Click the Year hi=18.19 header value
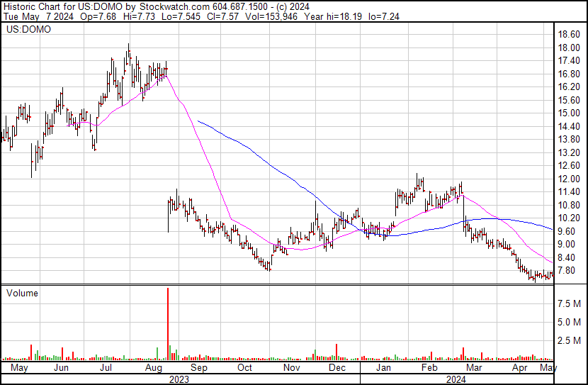 [x=333, y=16]
